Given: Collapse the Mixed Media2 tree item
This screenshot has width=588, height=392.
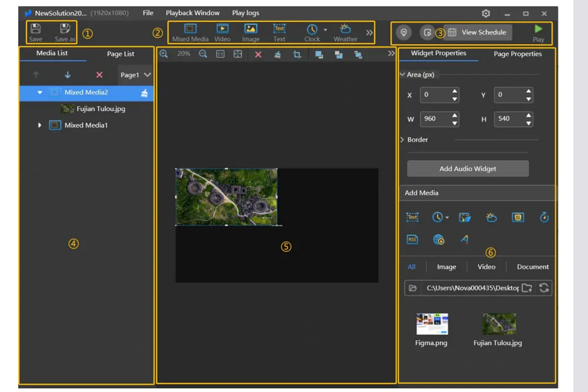Looking at the screenshot, I should point(40,92).
